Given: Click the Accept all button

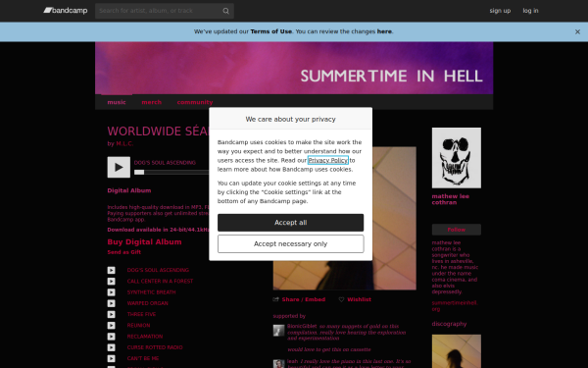Looking at the screenshot, I should pyautogui.click(x=291, y=223).
